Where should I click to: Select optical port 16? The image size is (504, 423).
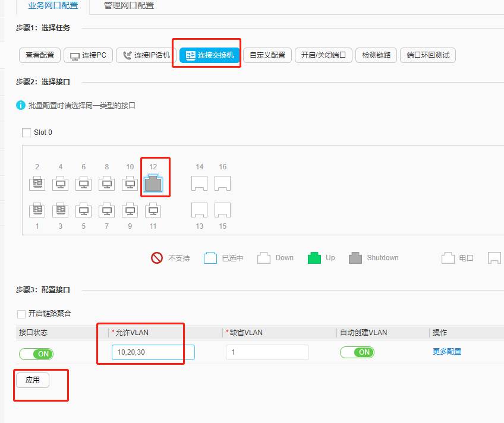pos(222,184)
